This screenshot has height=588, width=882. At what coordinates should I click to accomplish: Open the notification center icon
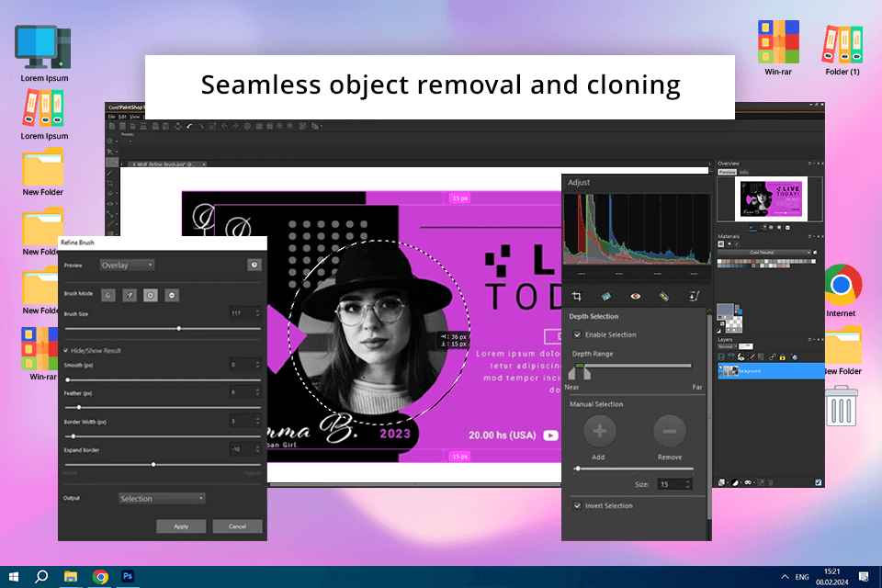864,577
